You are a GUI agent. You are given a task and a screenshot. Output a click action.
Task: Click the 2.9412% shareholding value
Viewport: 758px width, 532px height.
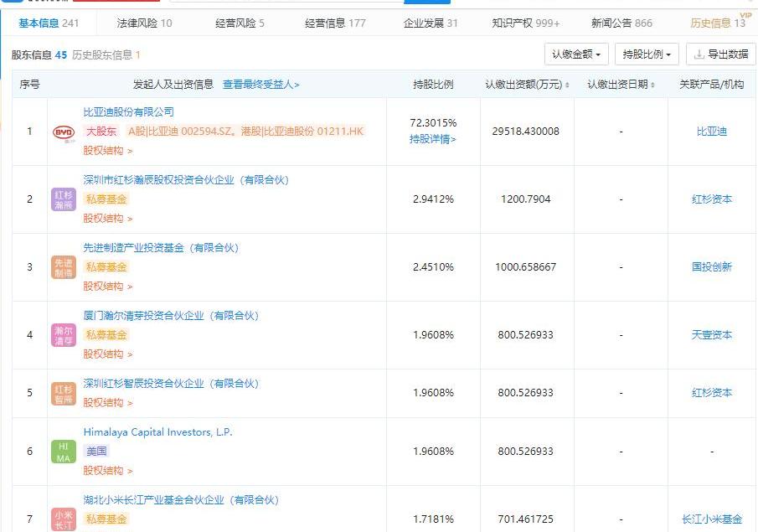point(433,199)
